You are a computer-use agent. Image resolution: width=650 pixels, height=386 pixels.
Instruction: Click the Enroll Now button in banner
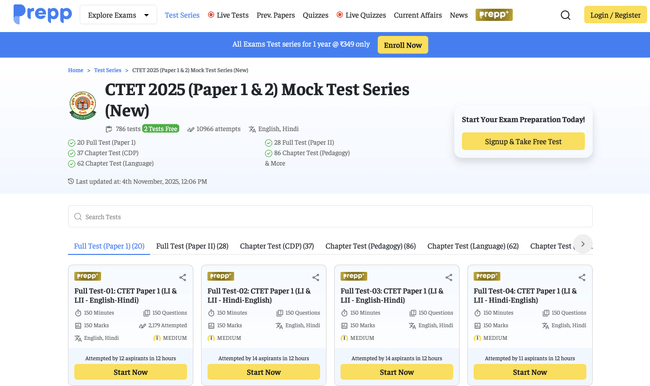point(403,45)
